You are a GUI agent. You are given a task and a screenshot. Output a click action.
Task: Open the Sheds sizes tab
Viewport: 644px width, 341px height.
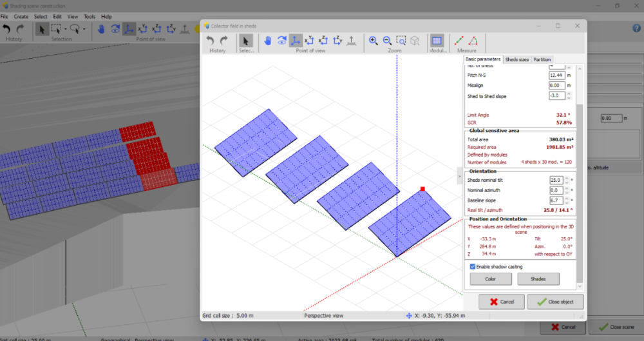point(516,59)
